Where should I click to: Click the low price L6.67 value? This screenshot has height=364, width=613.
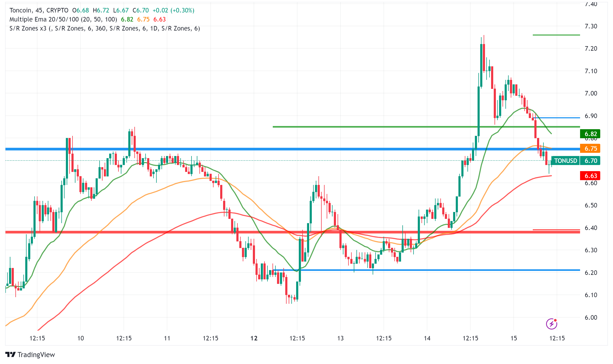click(121, 10)
